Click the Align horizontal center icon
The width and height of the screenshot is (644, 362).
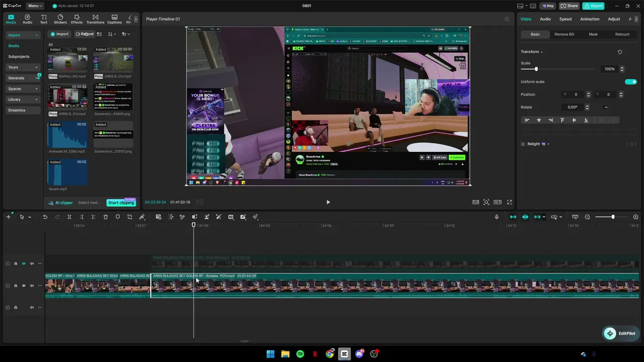pos(539,120)
